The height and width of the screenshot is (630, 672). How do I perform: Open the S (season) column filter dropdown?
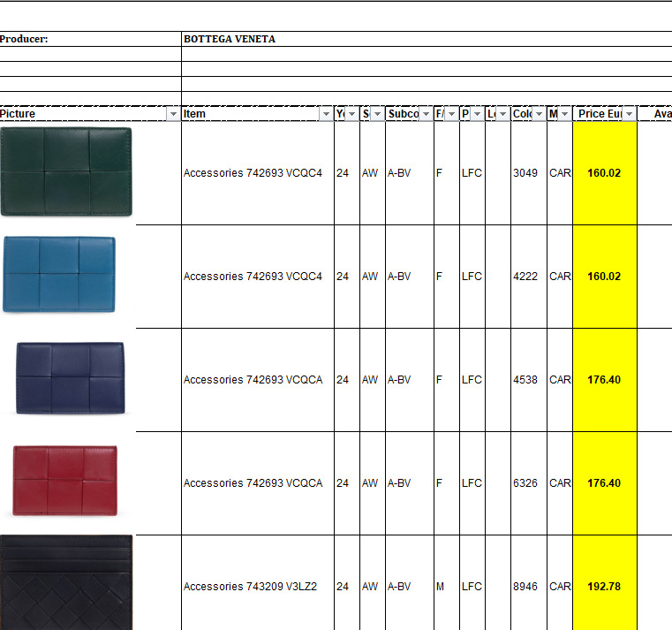378,114
